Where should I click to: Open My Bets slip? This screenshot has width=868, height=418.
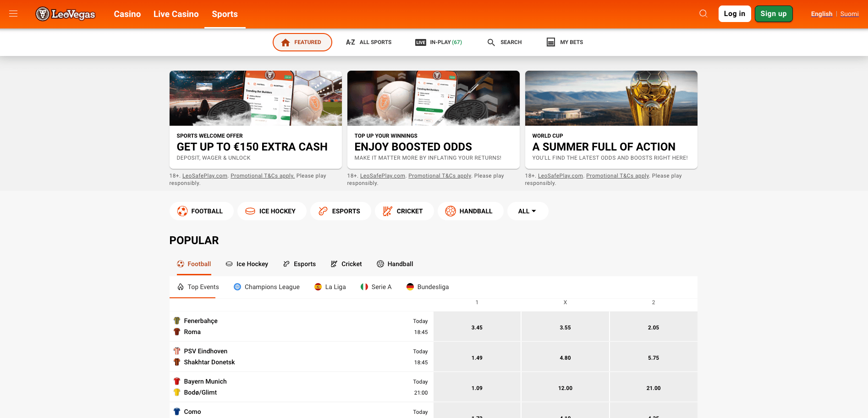click(565, 42)
